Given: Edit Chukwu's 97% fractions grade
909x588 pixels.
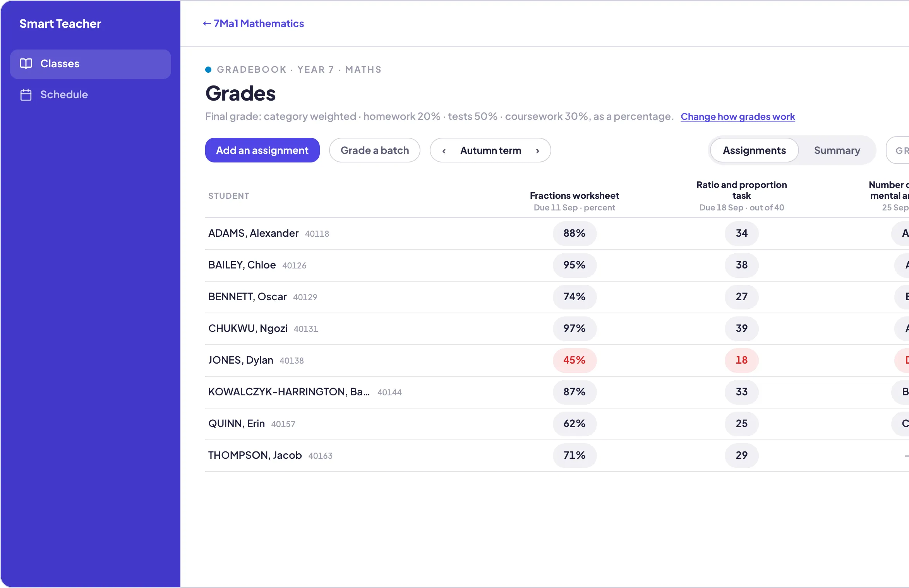Looking at the screenshot, I should click(575, 328).
